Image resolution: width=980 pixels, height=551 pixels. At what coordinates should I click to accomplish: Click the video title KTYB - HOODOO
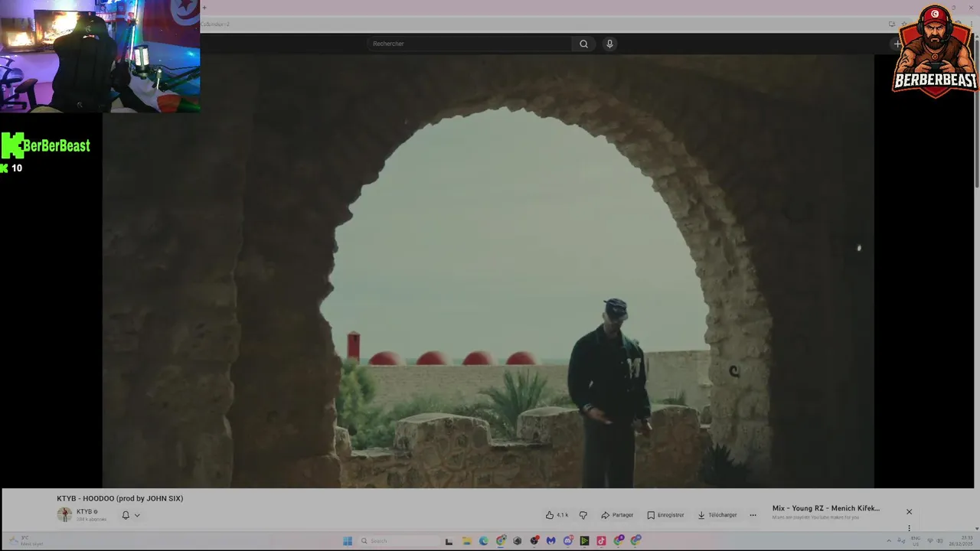[120, 498]
